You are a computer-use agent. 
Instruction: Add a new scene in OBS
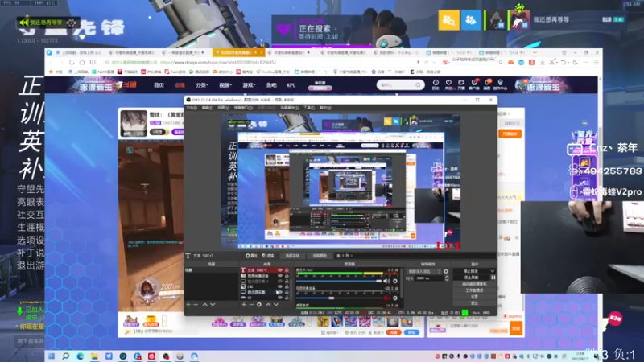coord(188,305)
